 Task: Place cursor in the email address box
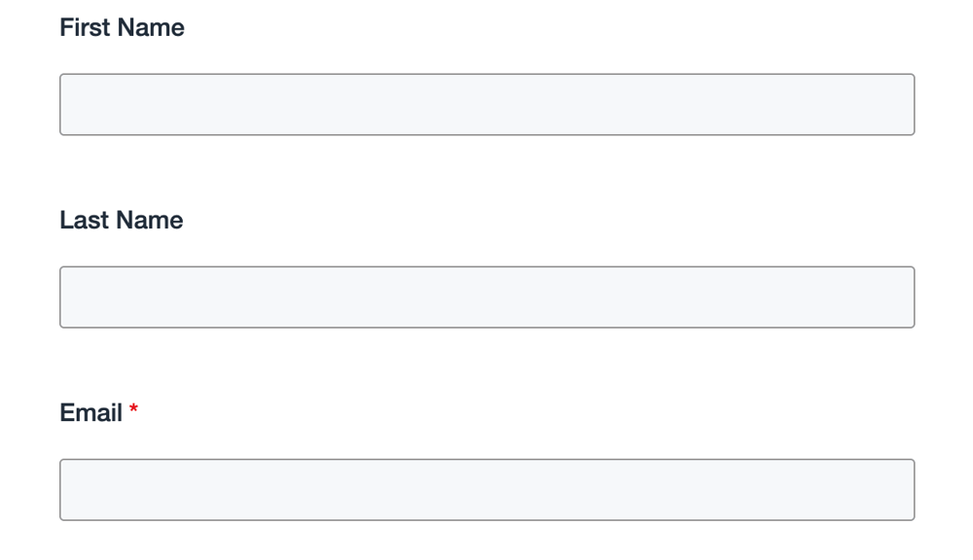pyautogui.click(x=486, y=490)
